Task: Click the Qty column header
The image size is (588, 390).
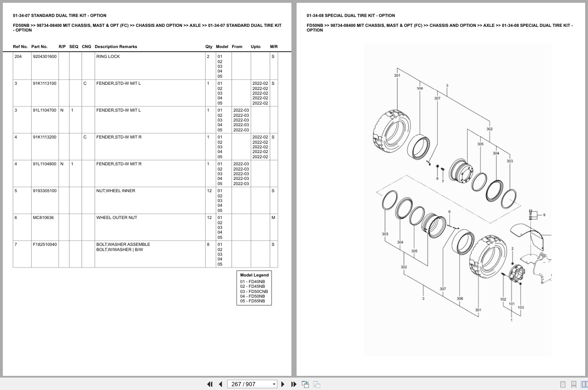Action: [209, 47]
